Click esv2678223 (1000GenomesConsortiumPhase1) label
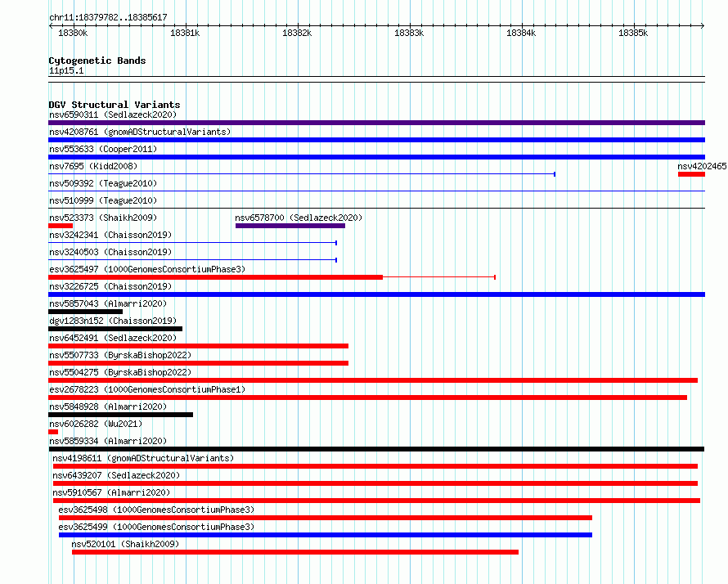This screenshot has height=584, width=728. tap(147, 389)
